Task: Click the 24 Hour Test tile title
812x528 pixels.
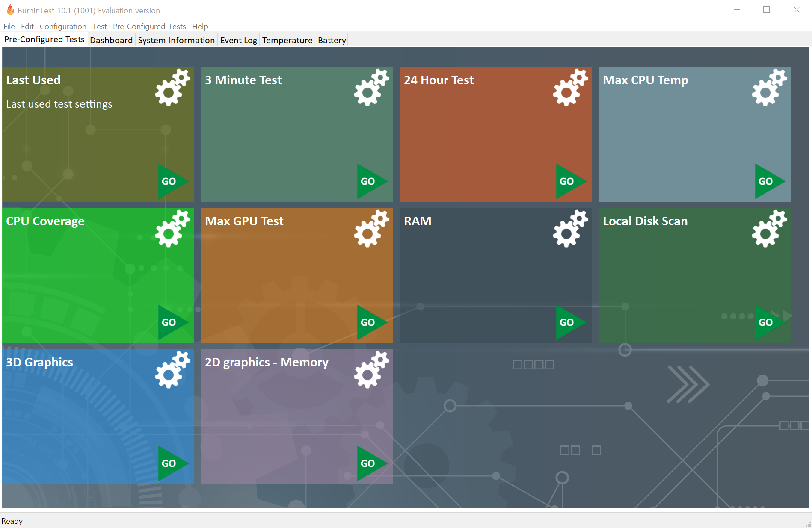Action: (x=439, y=80)
